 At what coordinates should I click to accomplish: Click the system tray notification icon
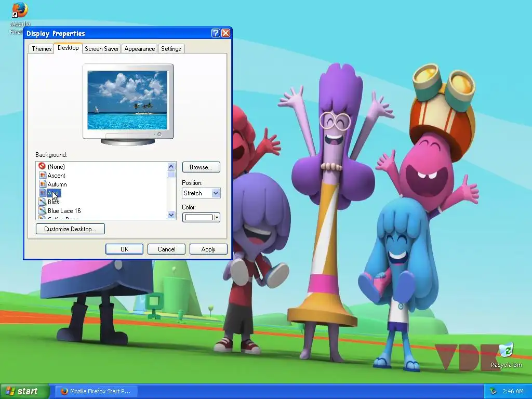(x=494, y=391)
